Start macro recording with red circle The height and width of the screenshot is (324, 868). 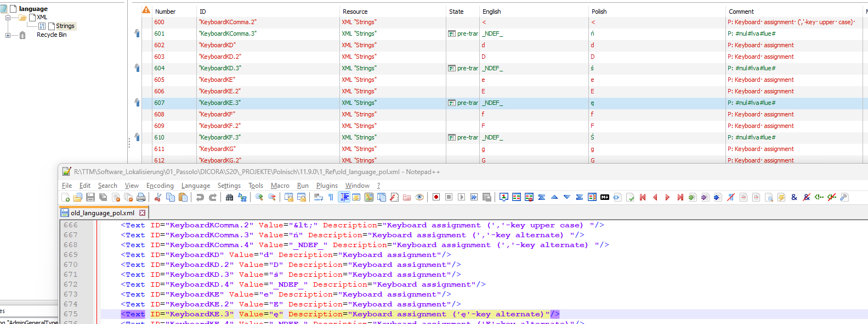436,198
